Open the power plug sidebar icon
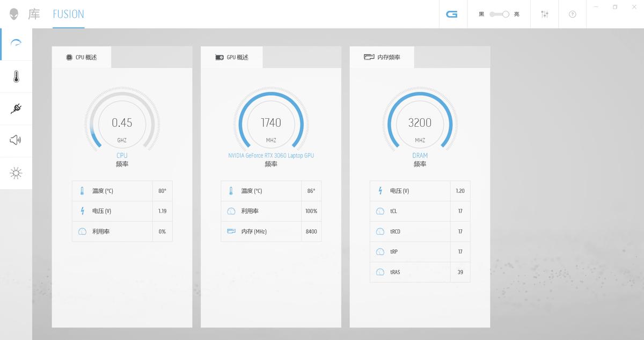 [x=16, y=109]
